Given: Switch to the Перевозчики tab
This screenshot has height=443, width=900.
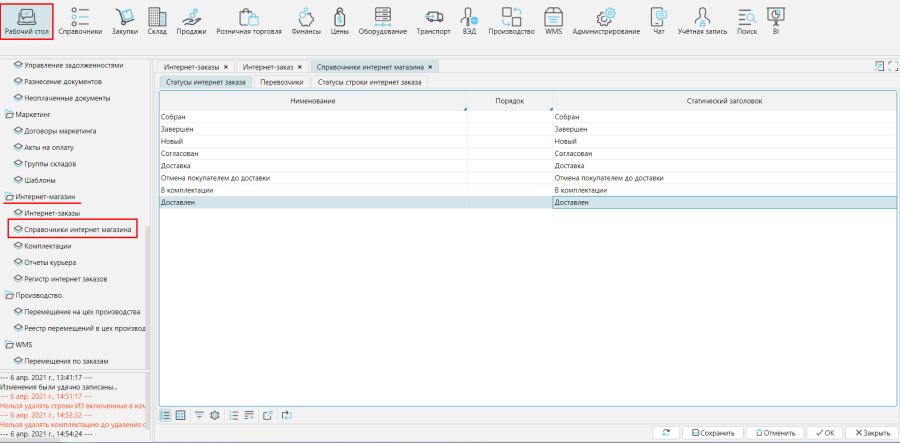Looking at the screenshot, I should click(x=282, y=82).
